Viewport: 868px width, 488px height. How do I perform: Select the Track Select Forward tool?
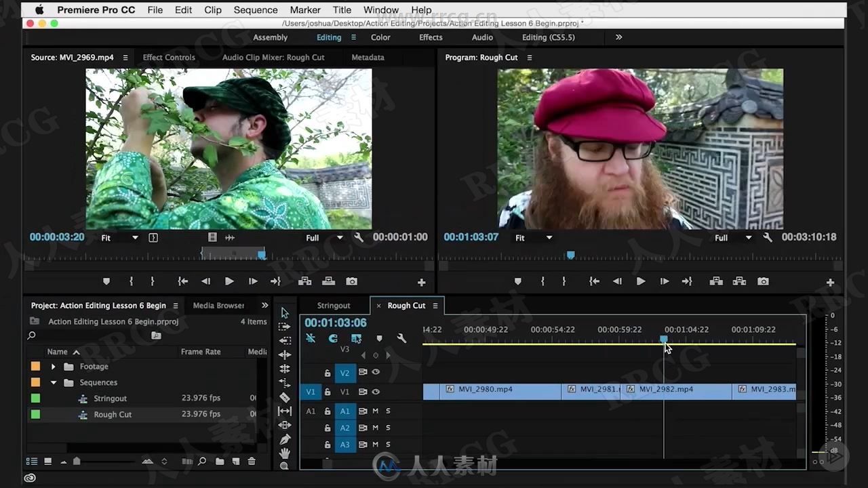click(x=285, y=327)
